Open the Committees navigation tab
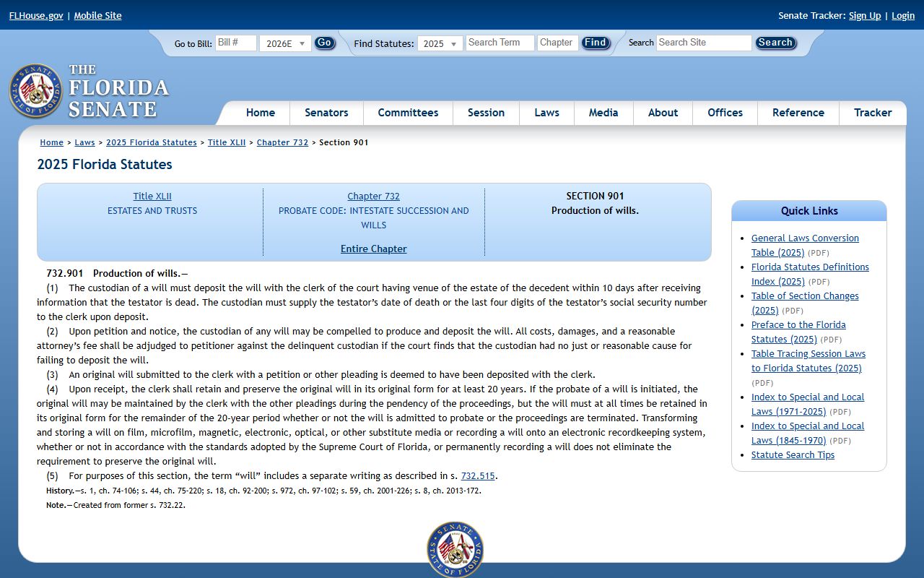 point(408,113)
